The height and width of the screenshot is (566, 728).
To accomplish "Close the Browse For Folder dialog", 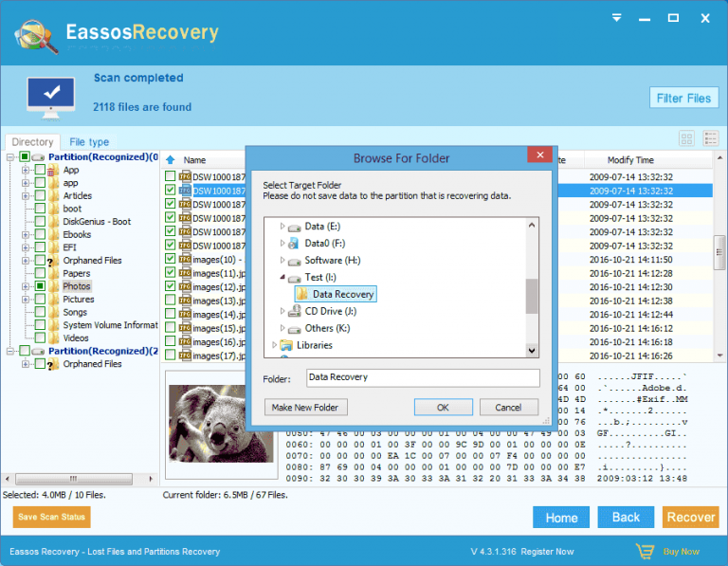I will pos(539,155).
